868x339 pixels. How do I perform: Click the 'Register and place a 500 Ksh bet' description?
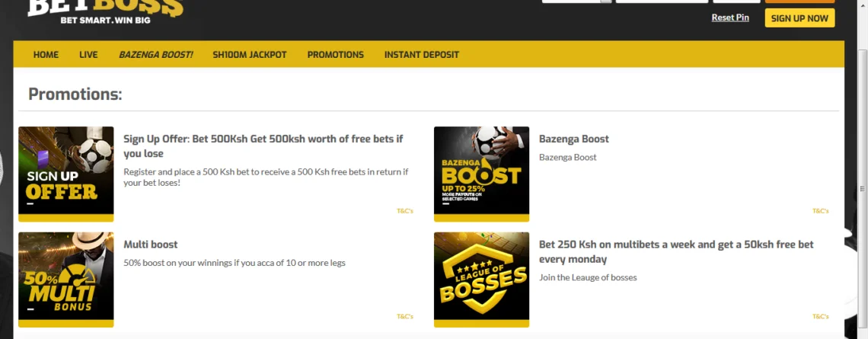tap(266, 177)
